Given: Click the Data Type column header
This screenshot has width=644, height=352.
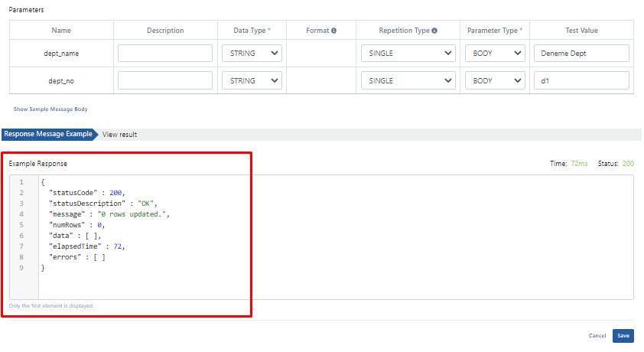Looking at the screenshot, I should coord(252,31).
